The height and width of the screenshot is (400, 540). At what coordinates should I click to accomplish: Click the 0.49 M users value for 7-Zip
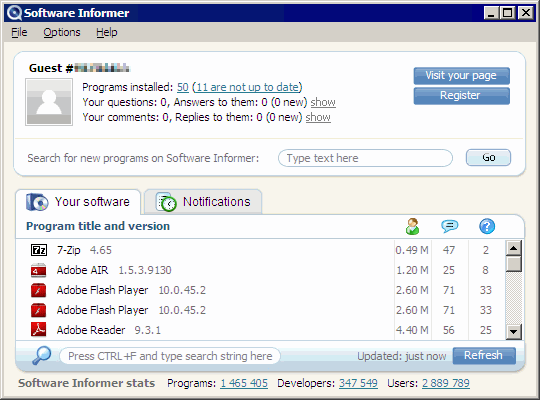pos(412,250)
